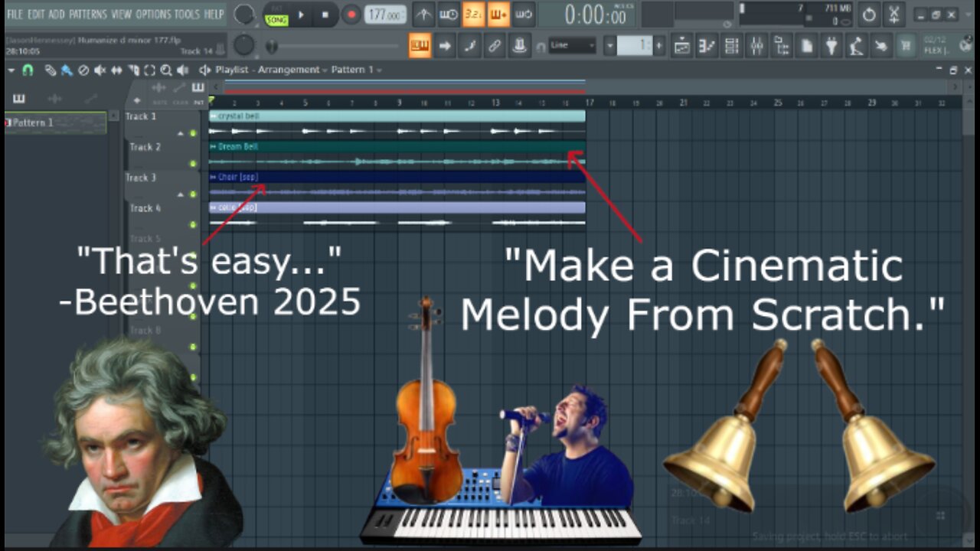Expand Track 3 with its small triangle
The image size is (980, 551).
coord(181,194)
